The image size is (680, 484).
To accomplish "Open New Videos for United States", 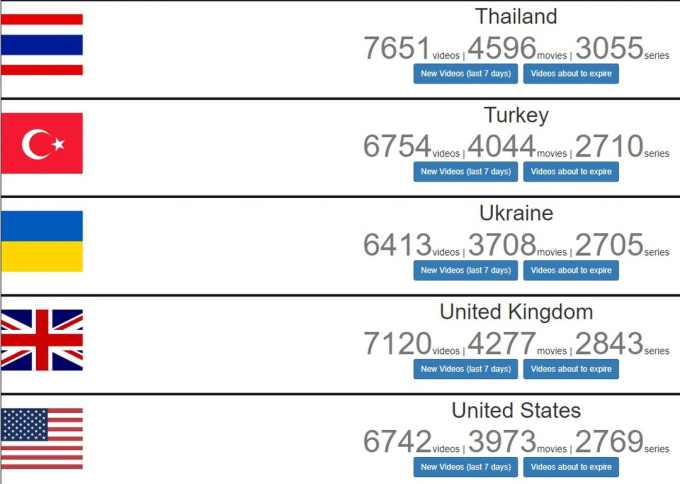I will click(465, 467).
